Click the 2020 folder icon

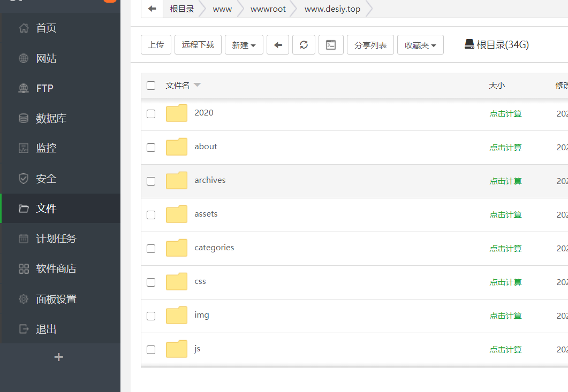[x=177, y=113]
